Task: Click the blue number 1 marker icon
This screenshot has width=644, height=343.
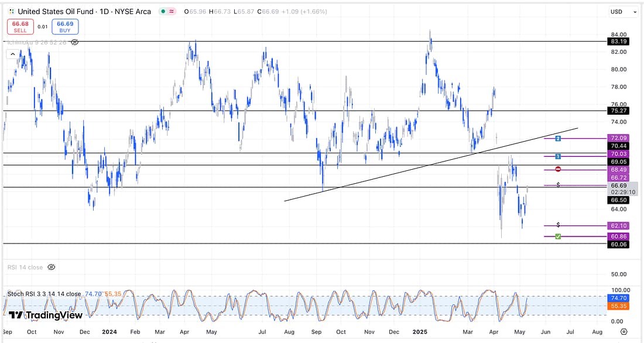Action: (x=558, y=156)
